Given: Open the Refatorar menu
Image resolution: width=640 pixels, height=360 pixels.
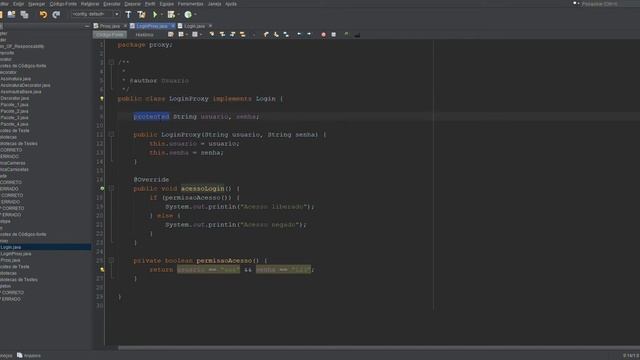Looking at the screenshot, I should pos(90,4).
